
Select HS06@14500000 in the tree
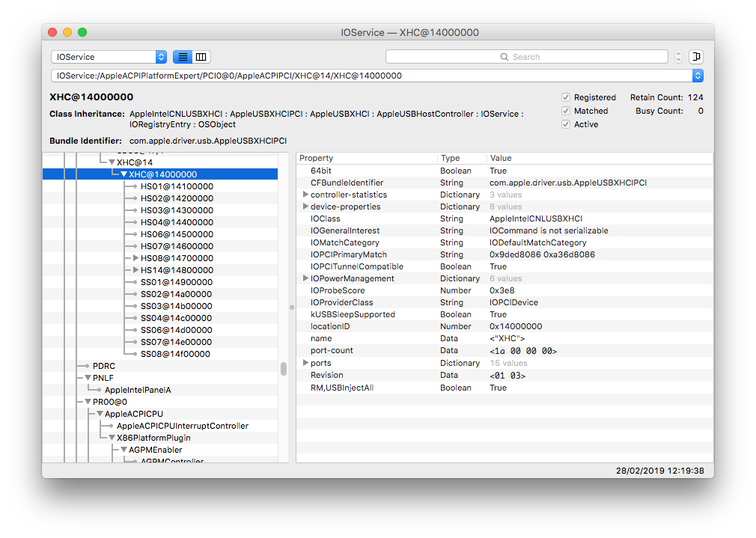177,234
